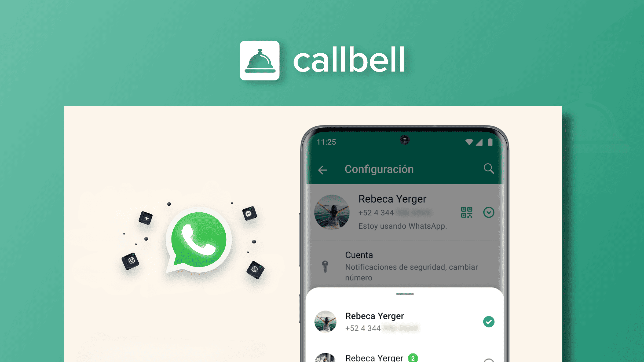Click the QR code icon in settings
Image resolution: width=644 pixels, height=362 pixels.
467,212
